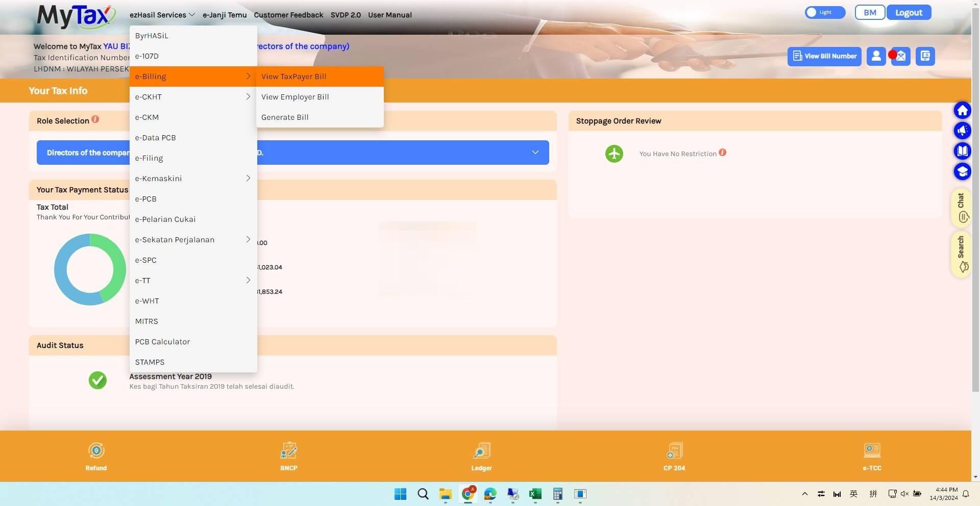Viewport: 980px width, 506px height.
Task: Click the green checkmark audit status icon
Action: (97, 380)
